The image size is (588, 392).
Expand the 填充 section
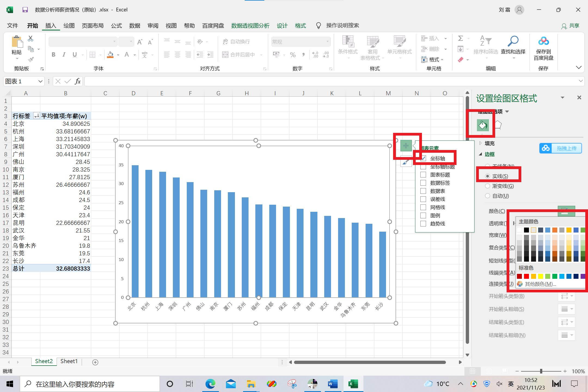pyautogui.click(x=480, y=143)
